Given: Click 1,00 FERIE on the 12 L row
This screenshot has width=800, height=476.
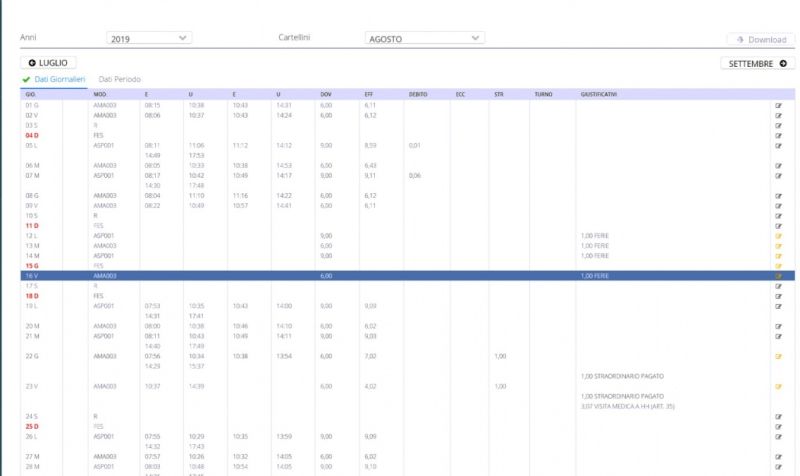Looking at the screenshot, I should point(595,236).
